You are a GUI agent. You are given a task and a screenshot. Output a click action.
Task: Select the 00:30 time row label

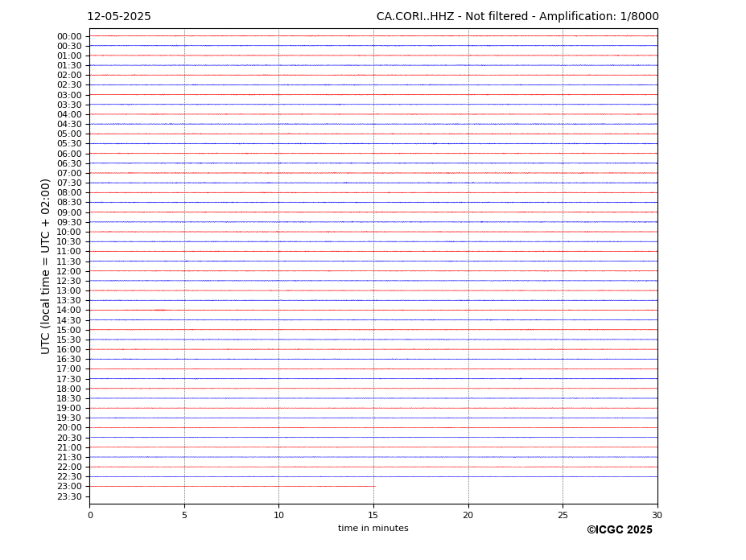coord(69,46)
